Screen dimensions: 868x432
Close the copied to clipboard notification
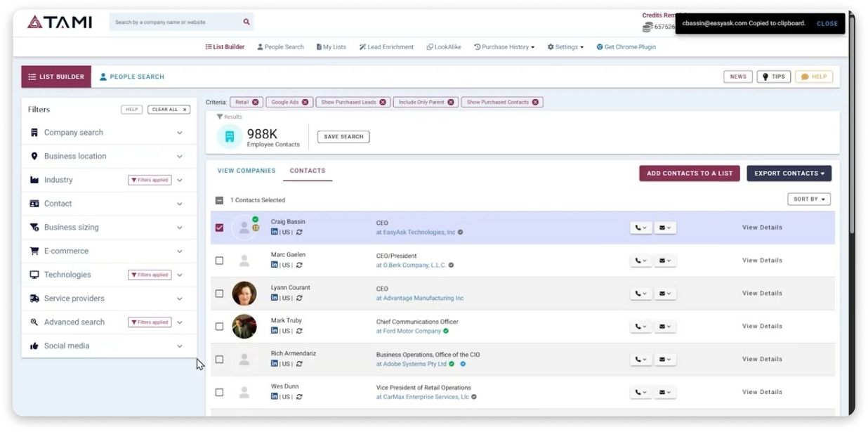[x=827, y=23]
